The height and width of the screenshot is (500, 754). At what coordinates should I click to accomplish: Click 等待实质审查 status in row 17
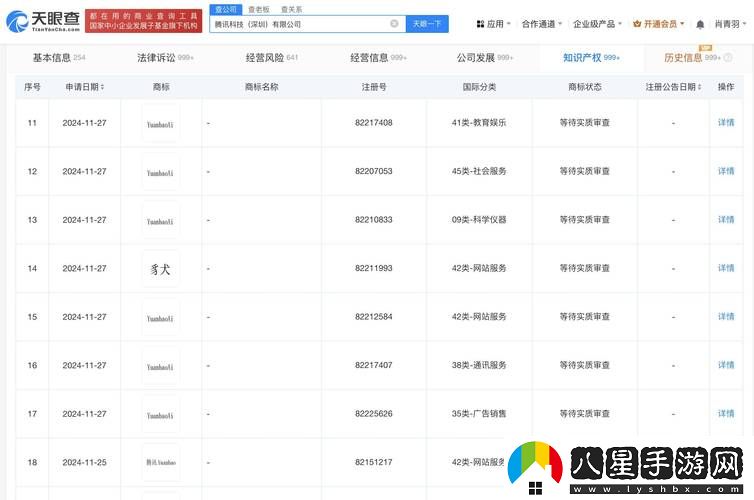(585, 413)
